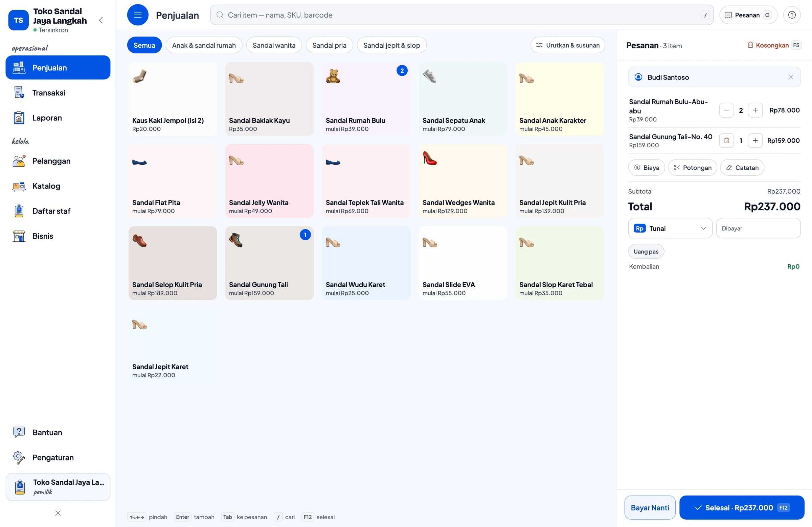The width and height of the screenshot is (812, 527).
Task: Click the Bayar Nanti button
Action: (x=650, y=508)
